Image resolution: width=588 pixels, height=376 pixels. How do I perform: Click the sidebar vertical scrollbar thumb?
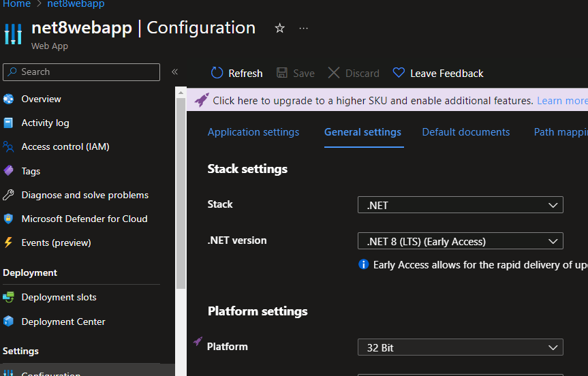point(181,193)
